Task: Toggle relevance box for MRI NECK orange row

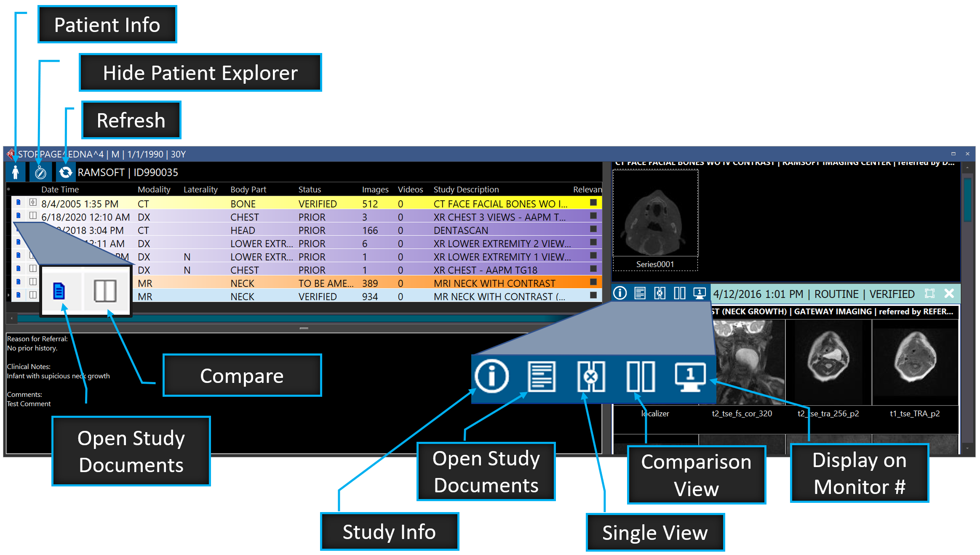Action: (593, 282)
